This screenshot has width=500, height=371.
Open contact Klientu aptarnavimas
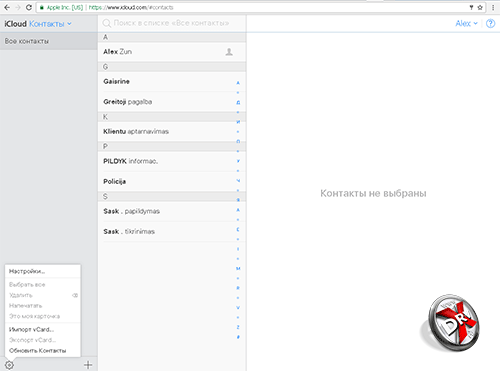point(172,131)
